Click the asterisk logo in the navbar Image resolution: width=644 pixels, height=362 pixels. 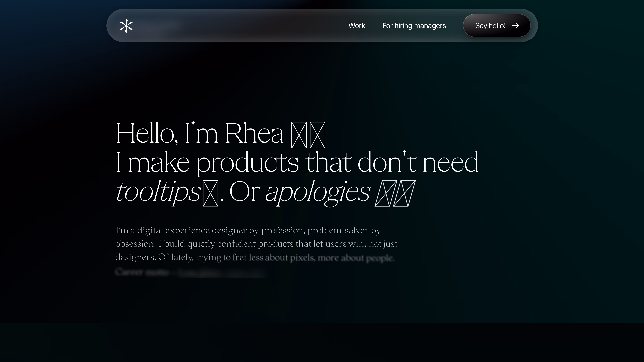click(126, 26)
